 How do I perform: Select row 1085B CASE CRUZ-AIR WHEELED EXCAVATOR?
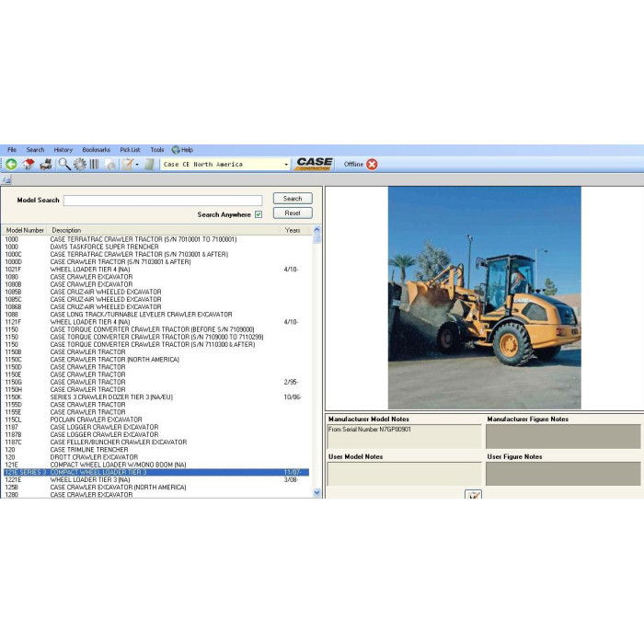click(x=156, y=292)
